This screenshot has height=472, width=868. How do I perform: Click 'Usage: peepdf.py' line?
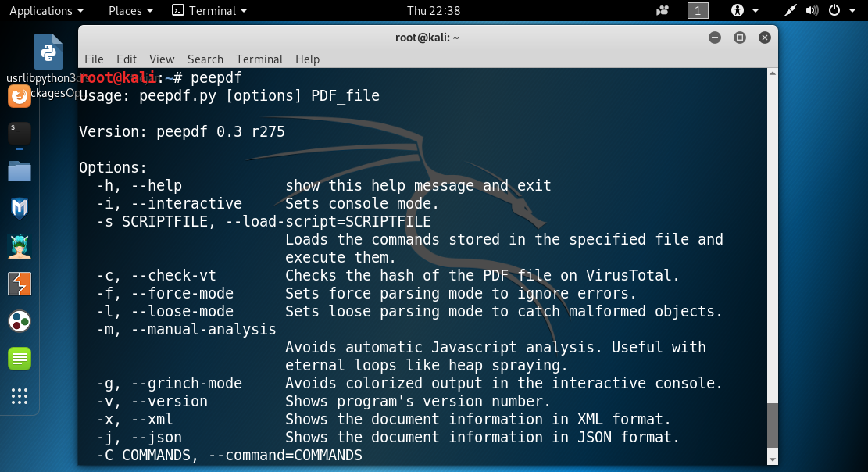click(x=229, y=96)
